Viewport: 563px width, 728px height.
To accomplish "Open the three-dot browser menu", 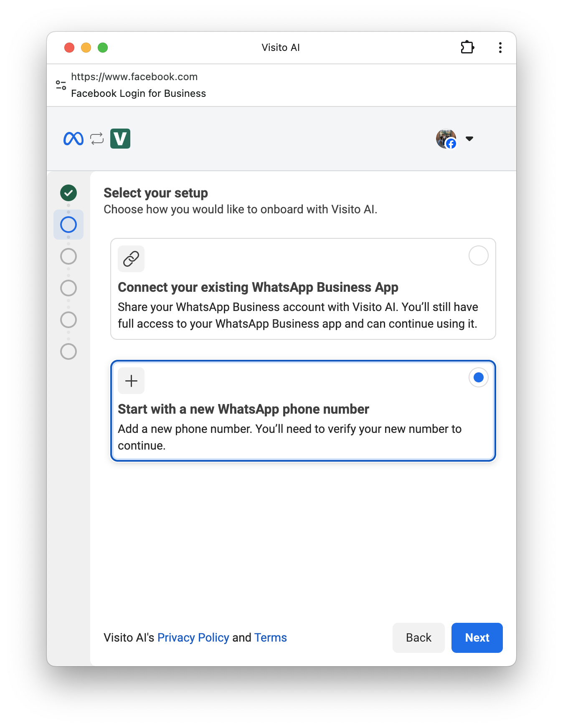I will pyautogui.click(x=500, y=48).
